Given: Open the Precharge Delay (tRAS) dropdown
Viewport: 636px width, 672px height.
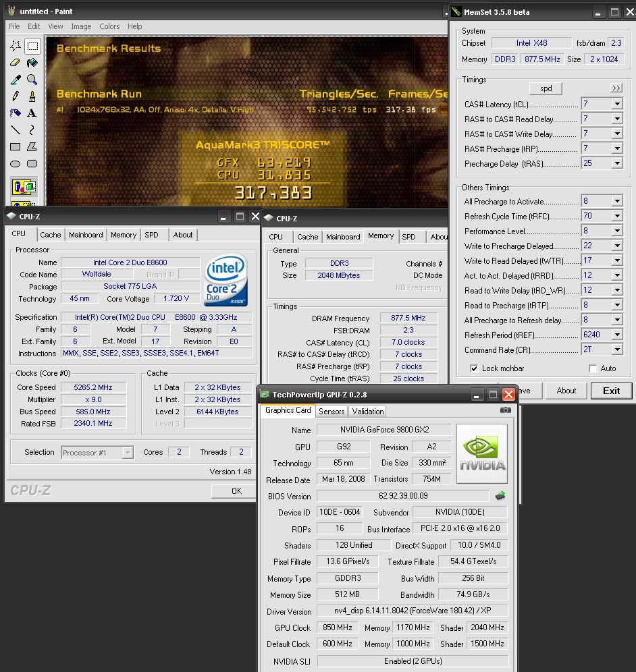Looking at the screenshot, I should pyautogui.click(x=616, y=163).
